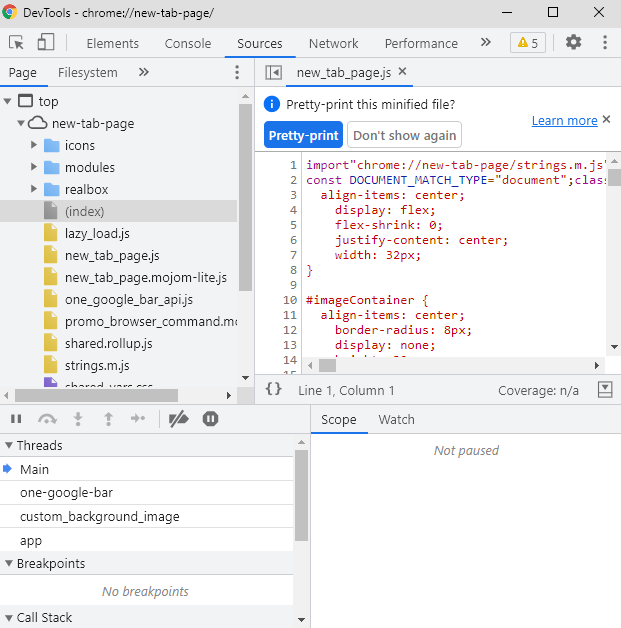621x628 pixels.
Task: Select the app thread
Action: point(147,540)
